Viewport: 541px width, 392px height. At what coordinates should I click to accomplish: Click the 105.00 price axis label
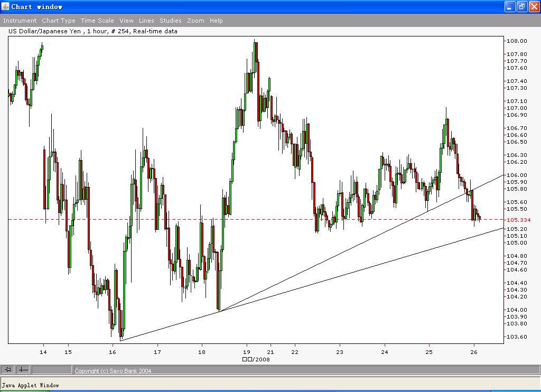pyautogui.click(x=517, y=242)
